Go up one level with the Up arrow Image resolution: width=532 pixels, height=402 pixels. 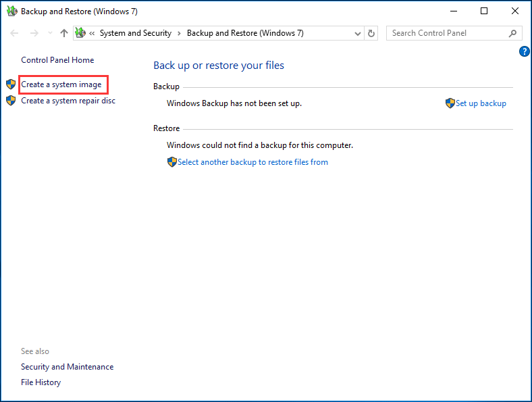[x=63, y=33]
